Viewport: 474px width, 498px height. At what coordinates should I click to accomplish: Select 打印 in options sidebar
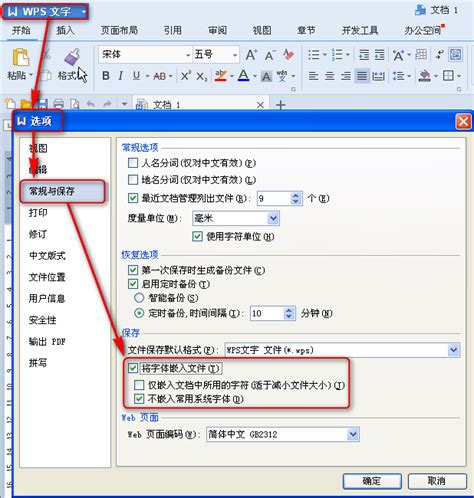38,213
